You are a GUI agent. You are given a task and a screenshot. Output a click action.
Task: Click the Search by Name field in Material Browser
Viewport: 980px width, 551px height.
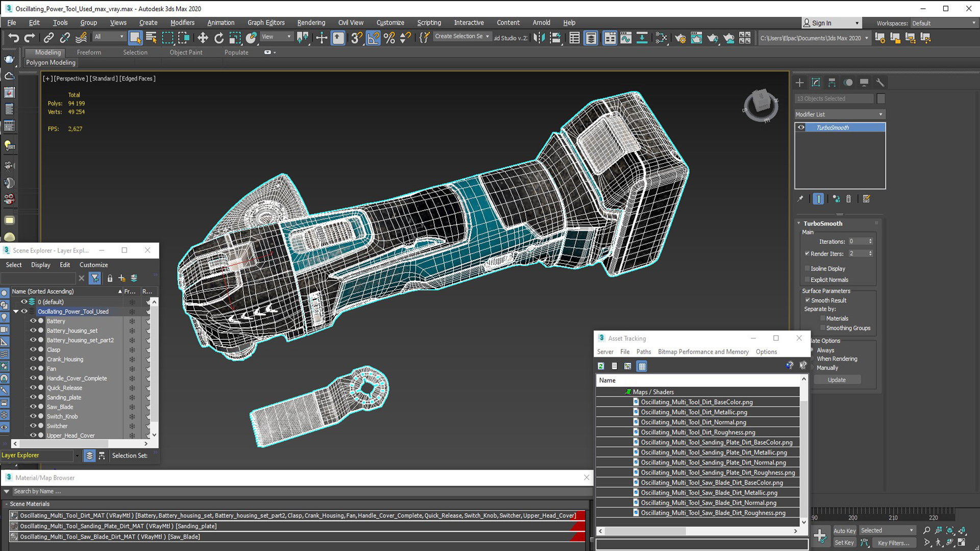tap(301, 491)
